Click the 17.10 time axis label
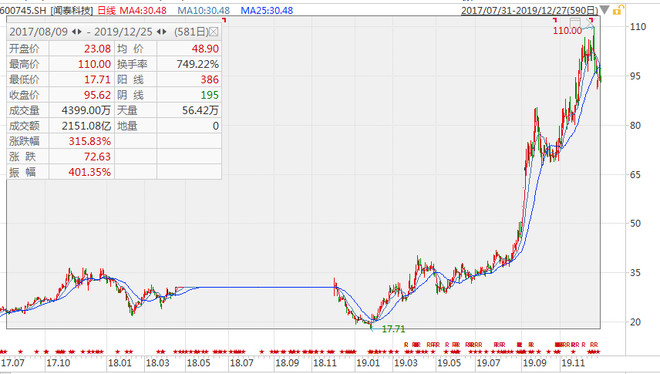Viewport: 660px width, 374px height. [58, 363]
